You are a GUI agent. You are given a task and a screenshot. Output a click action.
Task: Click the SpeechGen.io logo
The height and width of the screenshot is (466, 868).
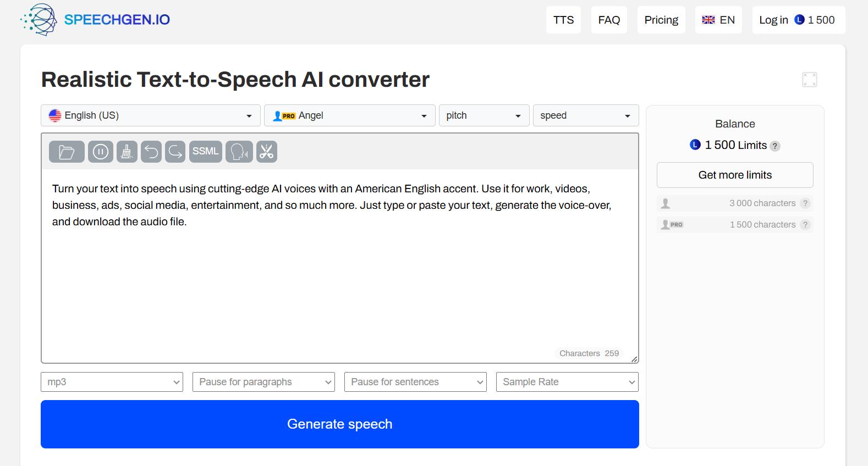click(95, 20)
